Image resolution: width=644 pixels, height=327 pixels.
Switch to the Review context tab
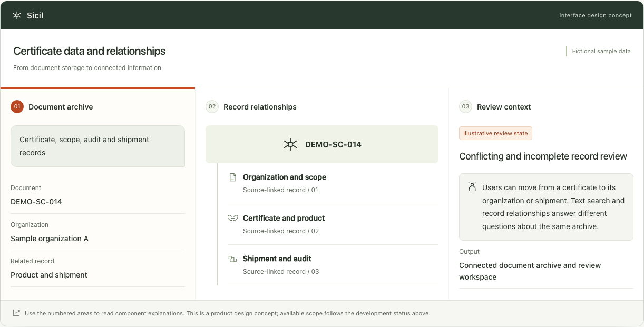tap(546, 107)
